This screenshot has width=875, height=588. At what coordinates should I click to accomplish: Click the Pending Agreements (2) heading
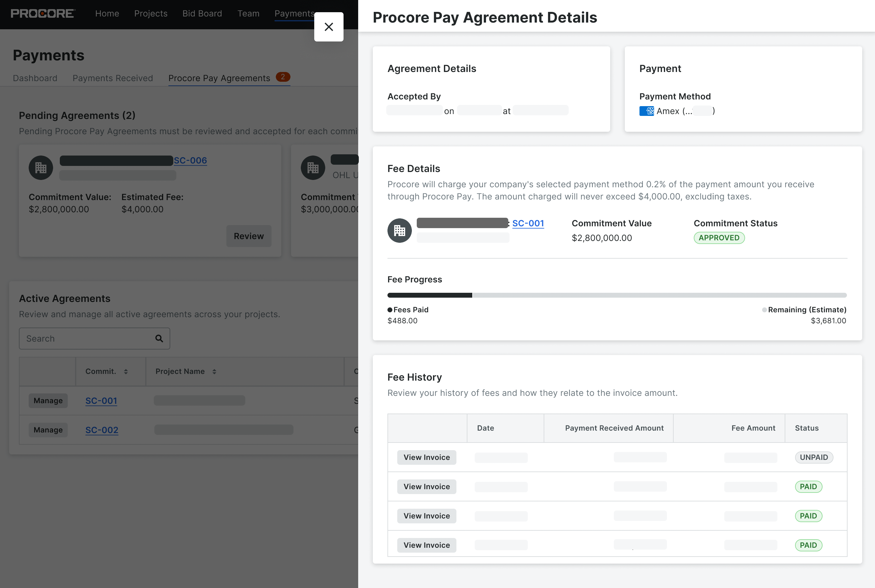pyautogui.click(x=77, y=116)
